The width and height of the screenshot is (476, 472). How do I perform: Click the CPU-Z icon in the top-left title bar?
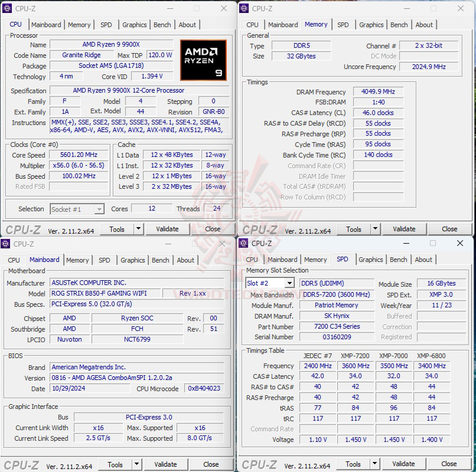pos(6,9)
